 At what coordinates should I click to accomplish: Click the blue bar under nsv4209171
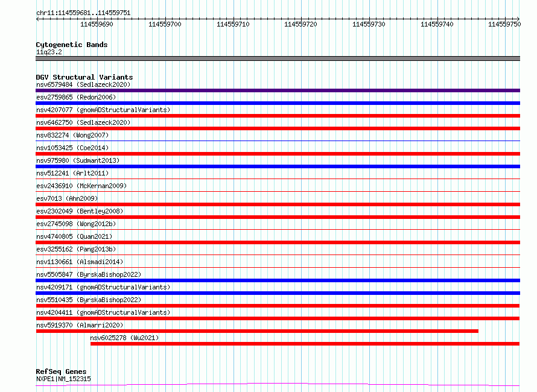pos(278,293)
